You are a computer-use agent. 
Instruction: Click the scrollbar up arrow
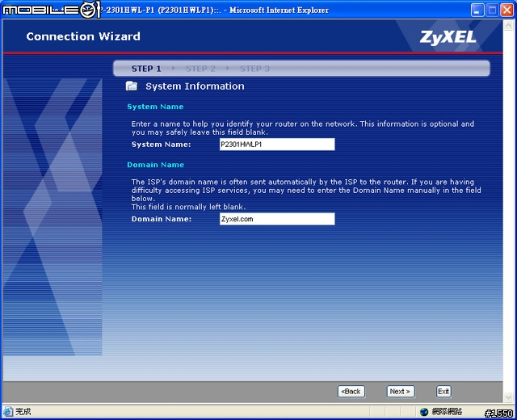click(x=508, y=25)
